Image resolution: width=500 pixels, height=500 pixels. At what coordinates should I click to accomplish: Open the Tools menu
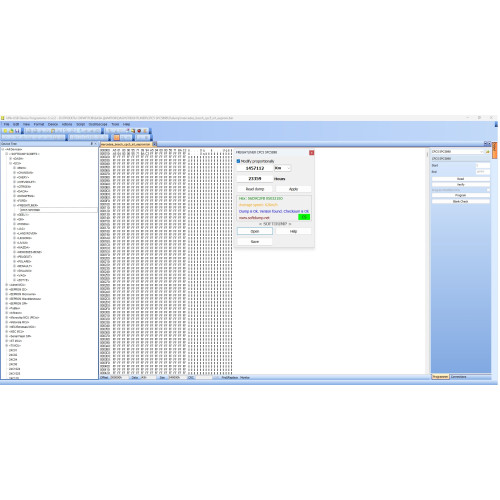coord(115,124)
